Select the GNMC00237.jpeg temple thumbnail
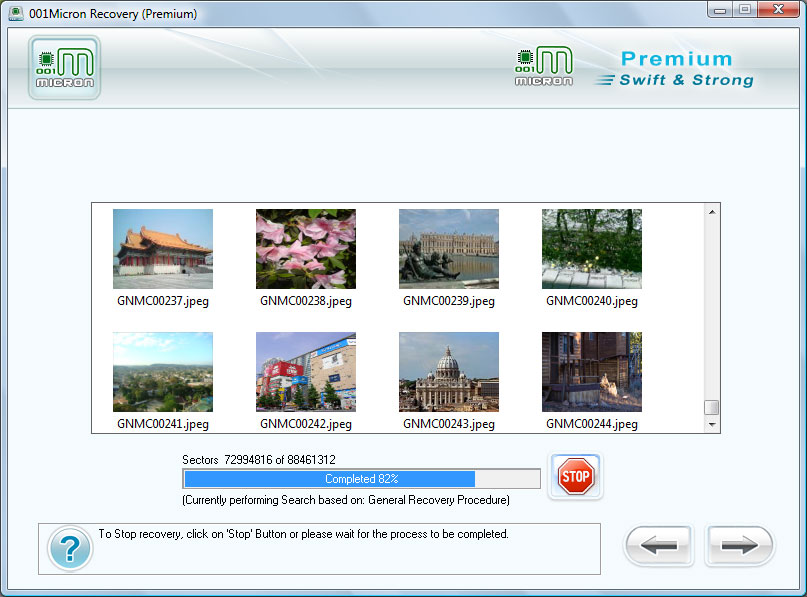This screenshot has height=597, width=807. [x=163, y=249]
